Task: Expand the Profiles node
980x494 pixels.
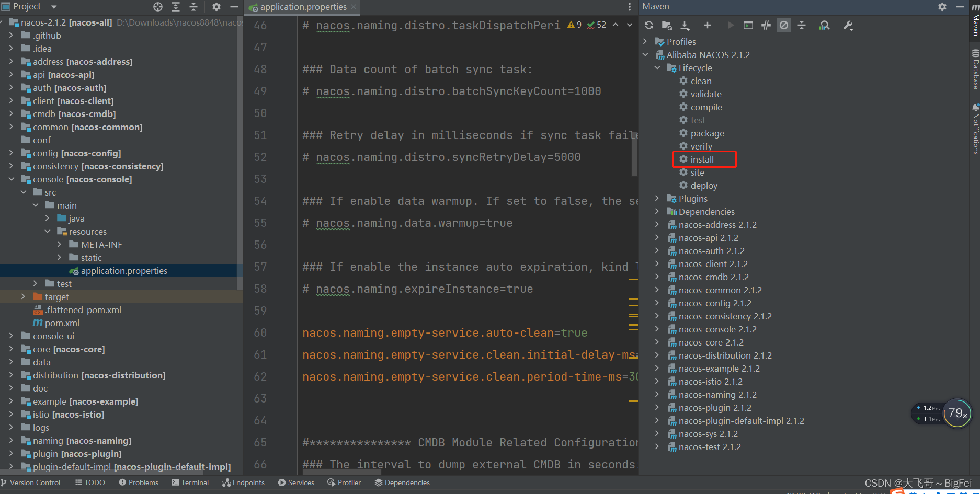Action: pyautogui.click(x=645, y=41)
